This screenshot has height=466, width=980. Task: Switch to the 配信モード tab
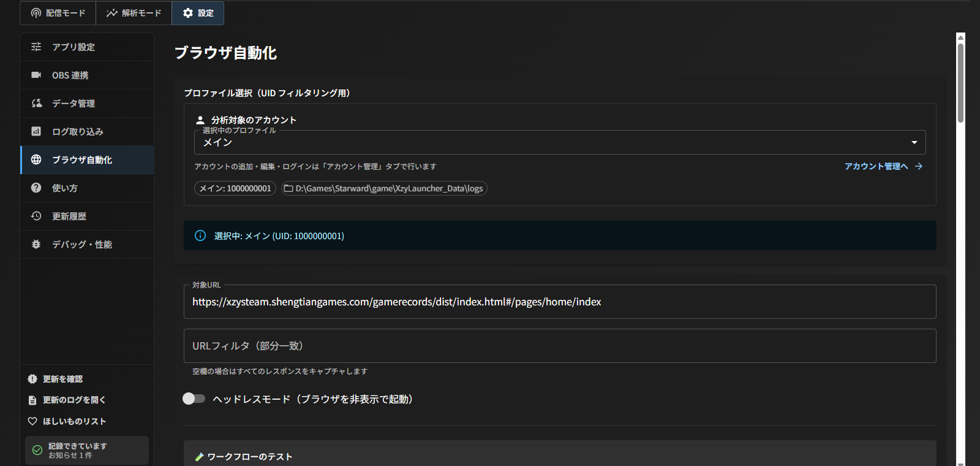point(58,13)
